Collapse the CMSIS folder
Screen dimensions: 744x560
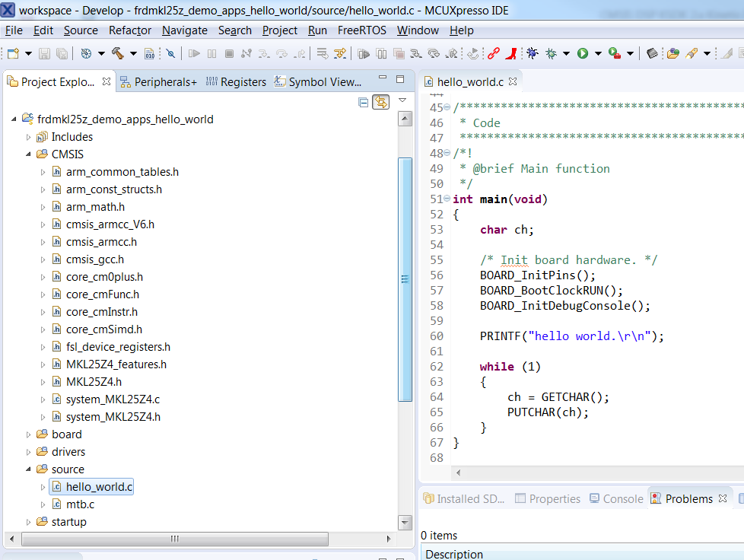click(28, 154)
